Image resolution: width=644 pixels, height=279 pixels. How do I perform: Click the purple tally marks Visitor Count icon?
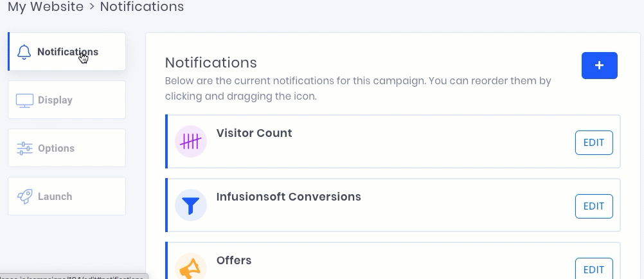pyautogui.click(x=191, y=141)
